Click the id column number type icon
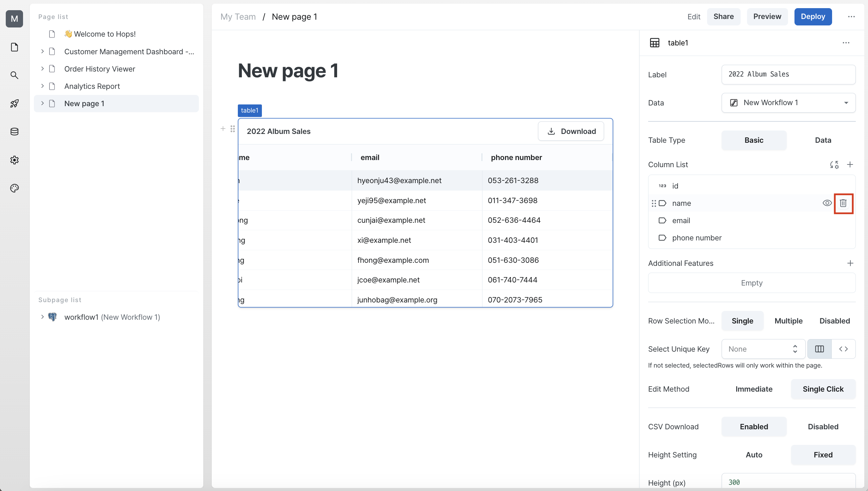Image resolution: width=868 pixels, height=491 pixels. pos(662,186)
